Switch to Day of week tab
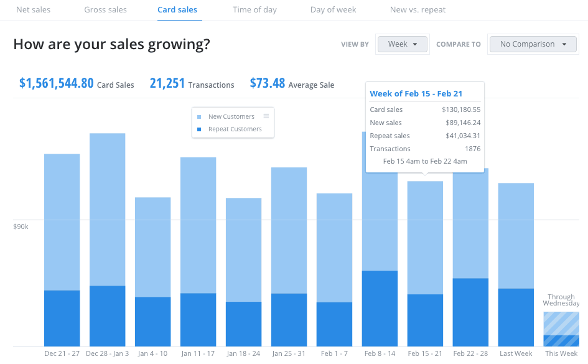Image resolution: width=588 pixels, height=364 pixels. pyautogui.click(x=333, y=10)
